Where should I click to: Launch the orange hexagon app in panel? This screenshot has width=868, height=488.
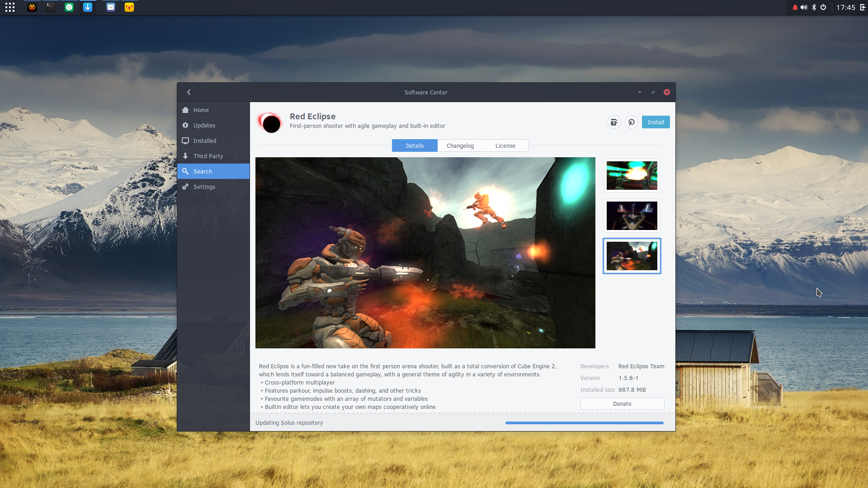pos(32,7)
